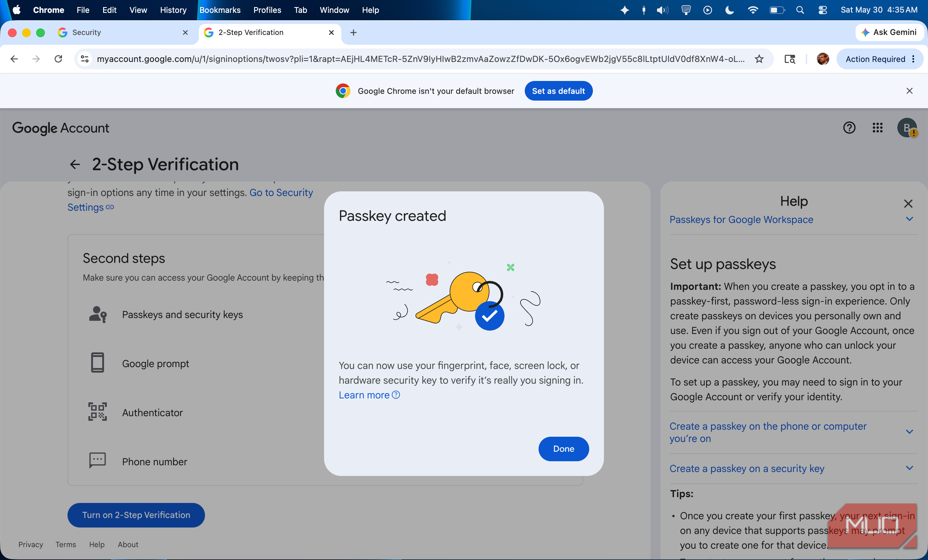Open the Apple menu
This screenshot has height=560, width=928.
click(17, 10)
